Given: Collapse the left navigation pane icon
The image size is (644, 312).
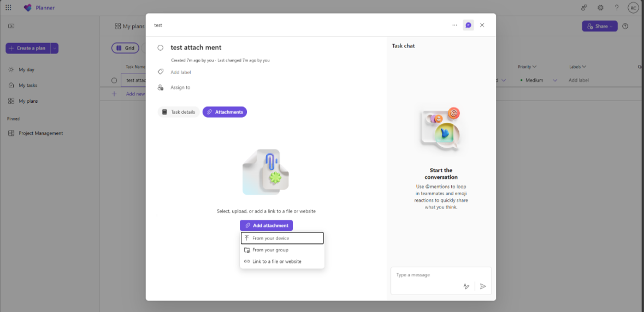Looking at the screenshot, I should pyautogui.click(x=11, y=26).
